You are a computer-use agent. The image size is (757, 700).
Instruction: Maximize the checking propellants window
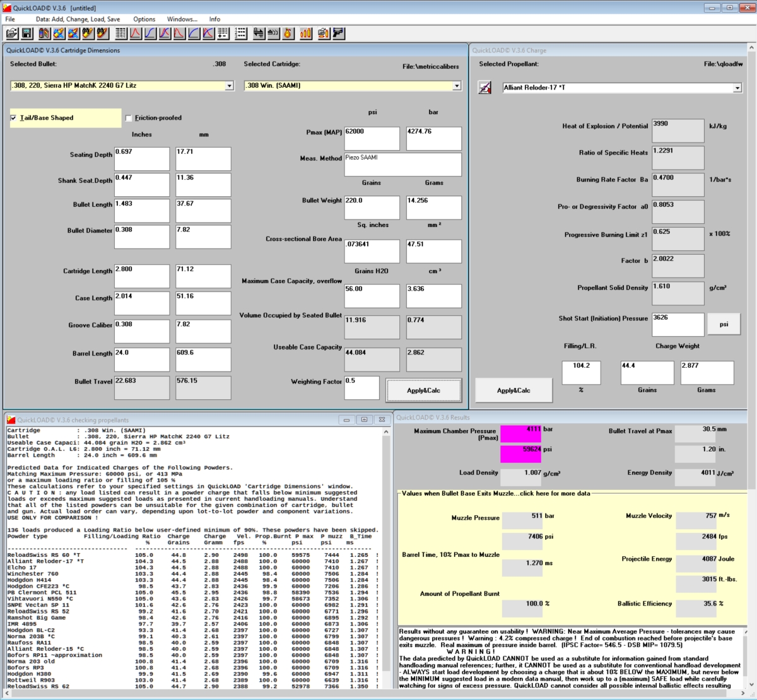[x=364, y=419]
